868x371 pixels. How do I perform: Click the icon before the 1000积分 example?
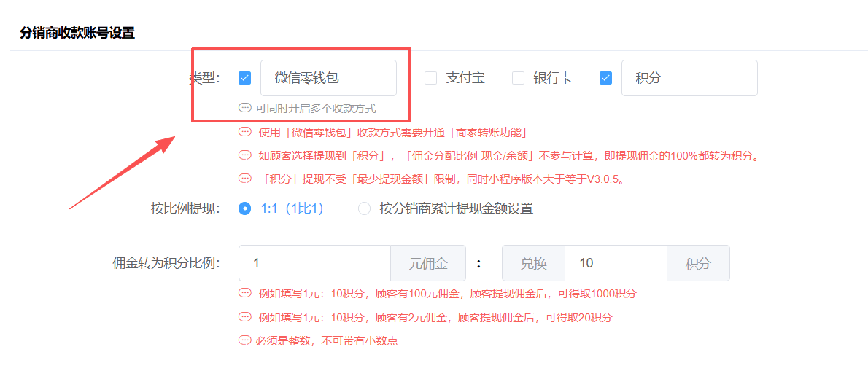(245, 294)
